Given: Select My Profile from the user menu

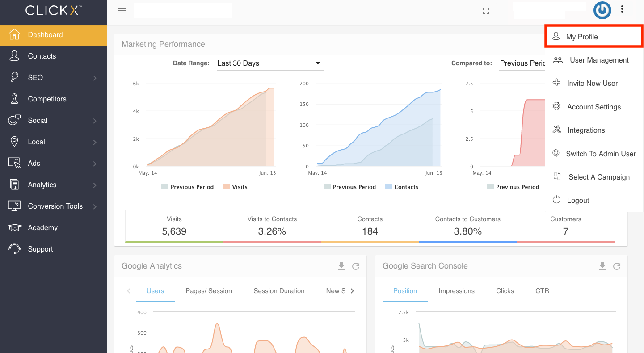Looking at the screenshot, I should pyautogui.click(x=594, y=37).
